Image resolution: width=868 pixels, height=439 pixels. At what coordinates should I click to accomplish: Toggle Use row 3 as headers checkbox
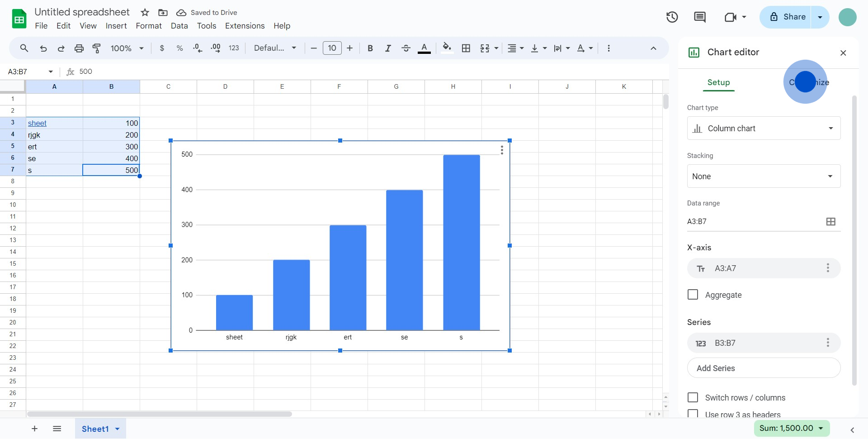(693, 414)
